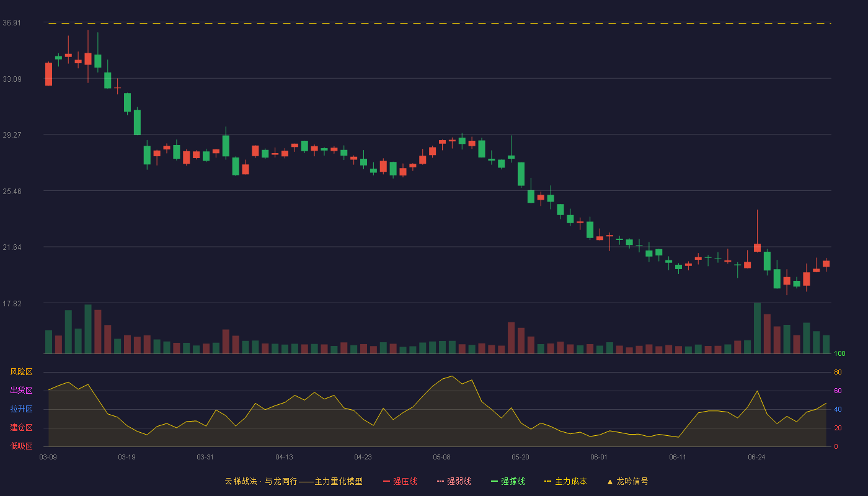
Task: Toggle the 强撑线 legend item
Action: click(x=508, y=481)
